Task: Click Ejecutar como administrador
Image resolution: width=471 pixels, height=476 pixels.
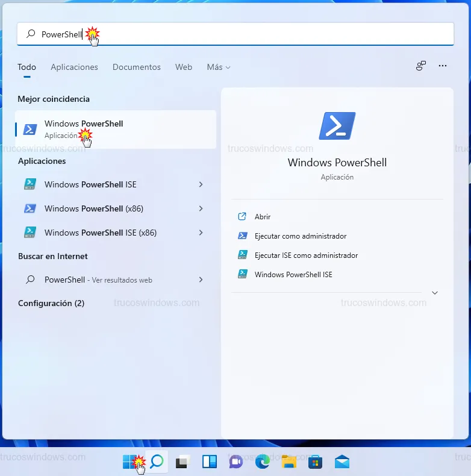Action: (300, 236)
